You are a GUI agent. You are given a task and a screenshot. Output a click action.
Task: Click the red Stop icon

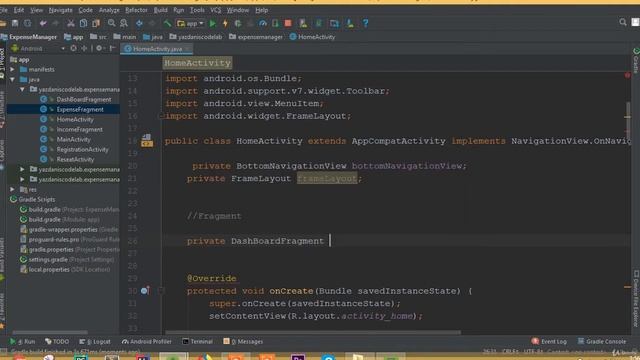(x=288, y=23)
